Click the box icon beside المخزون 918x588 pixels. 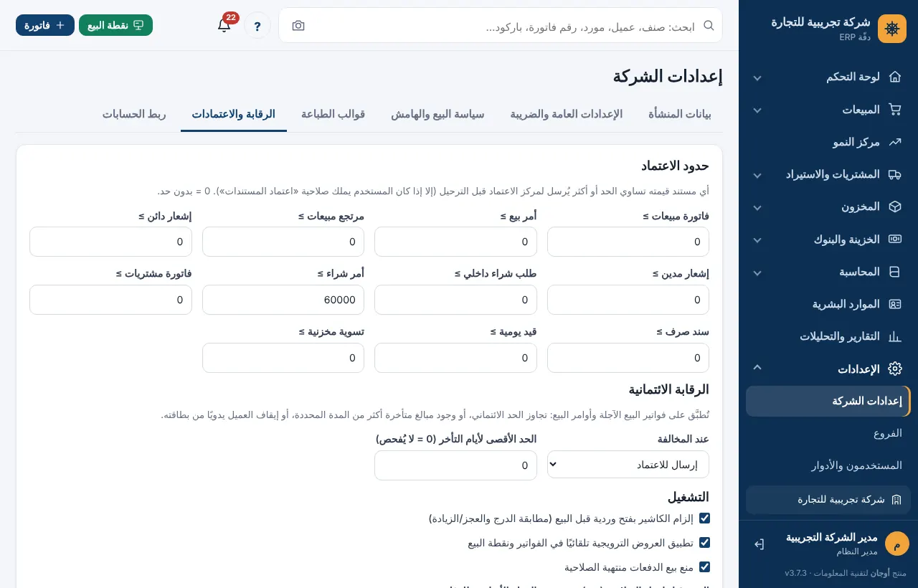coord(894,207)
